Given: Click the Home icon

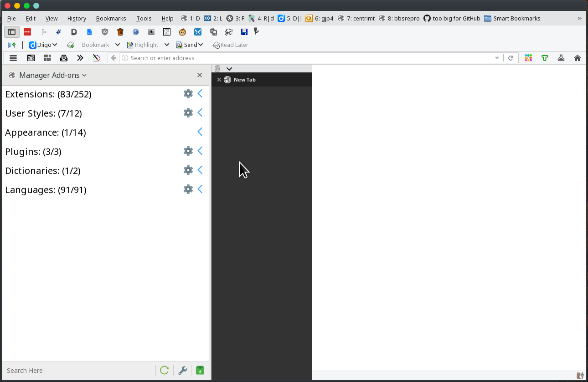Looking at the screenshot, I should 577,58.
